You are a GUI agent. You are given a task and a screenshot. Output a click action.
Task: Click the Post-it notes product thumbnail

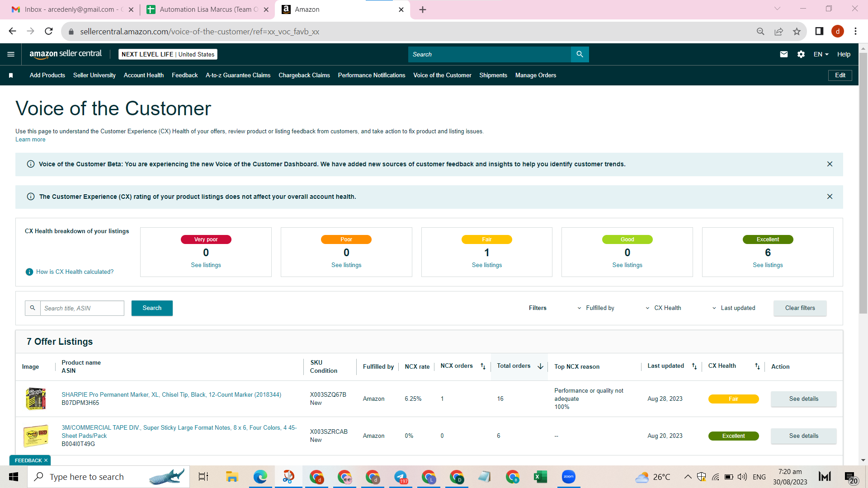(36, 436)
